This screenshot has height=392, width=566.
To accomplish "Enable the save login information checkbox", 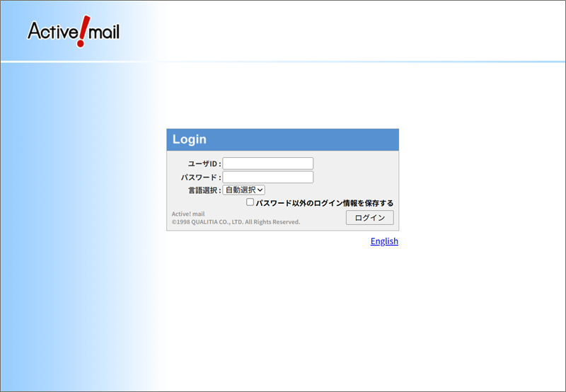I will [250, 202].
